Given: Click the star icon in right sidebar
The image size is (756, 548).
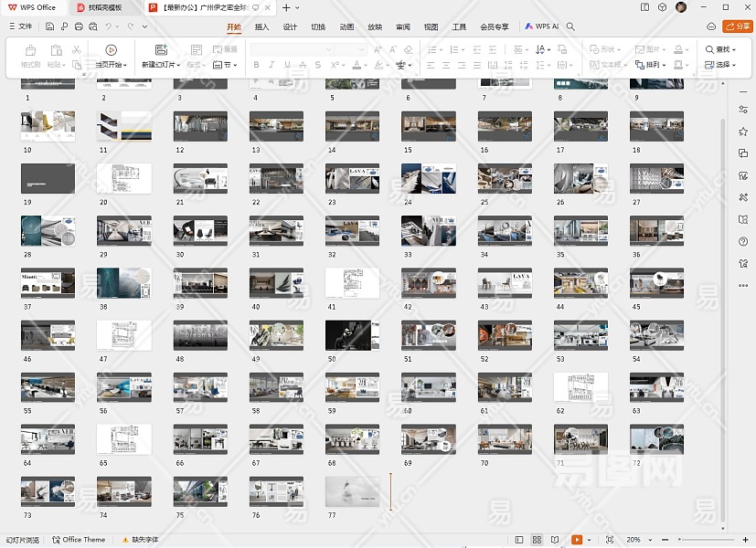Looking at the screenshot, I should 743,132.
